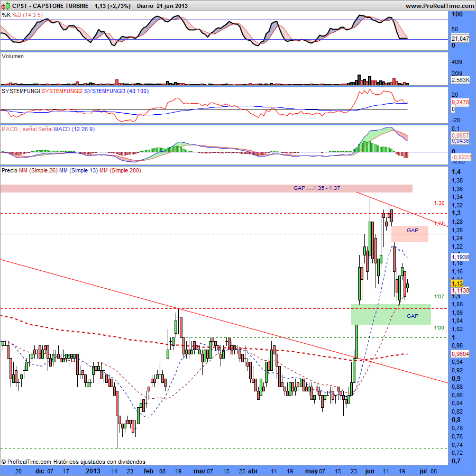Click the 2.563K volume value
The image size is (476, 476).
[460, 80]
